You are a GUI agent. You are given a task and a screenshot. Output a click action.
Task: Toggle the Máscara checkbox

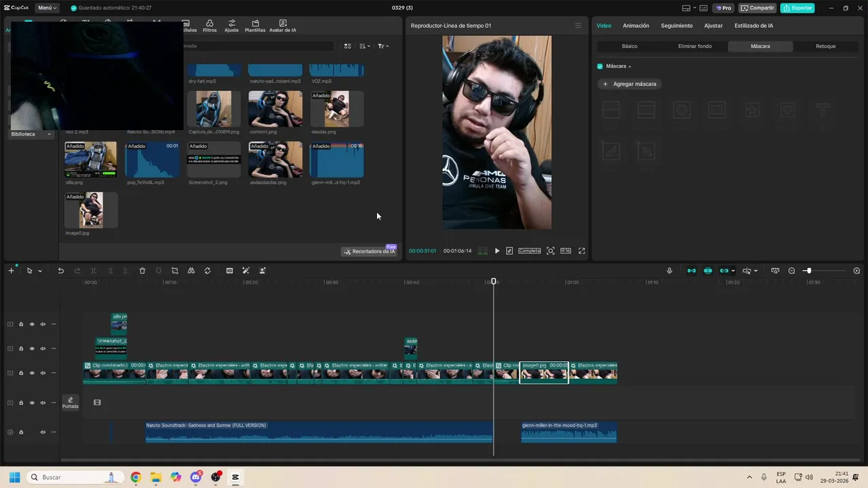click(600, 66)
